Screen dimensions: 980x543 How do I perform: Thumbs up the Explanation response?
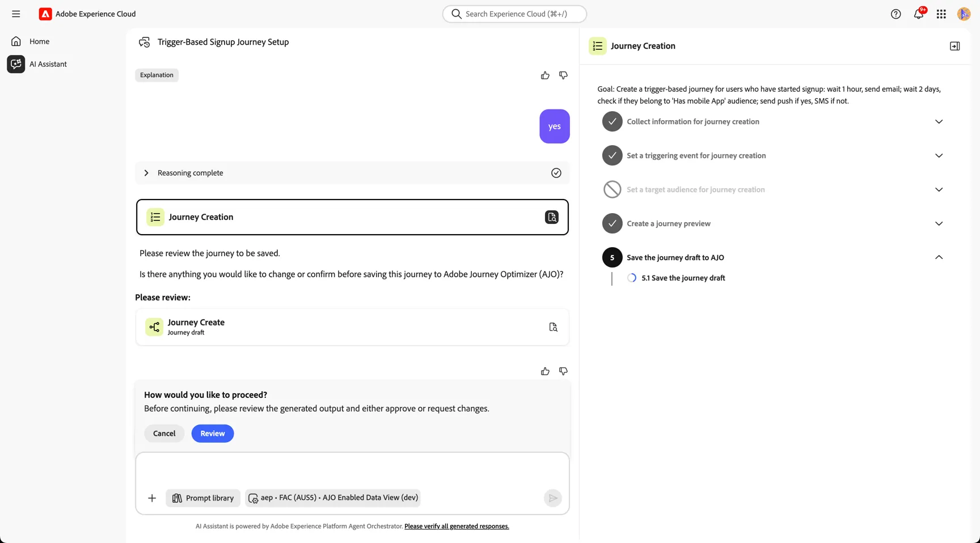tap(545, 75)
